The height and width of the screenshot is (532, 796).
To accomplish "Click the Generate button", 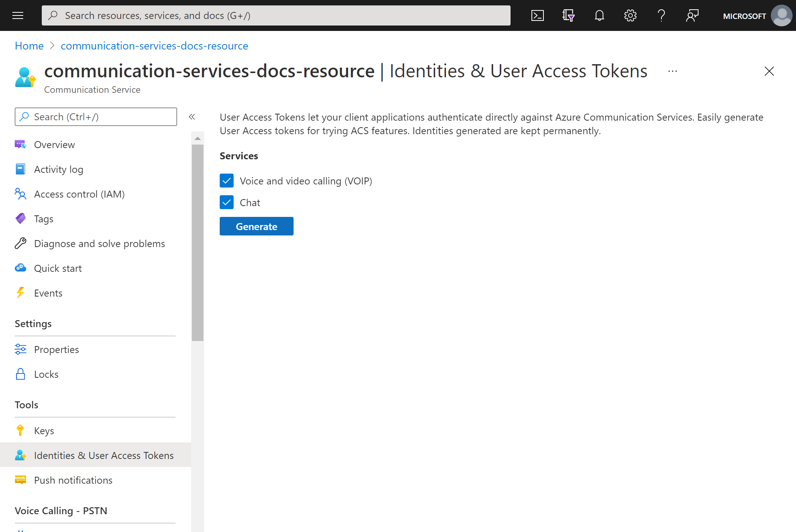I will (x=256, y=226).
